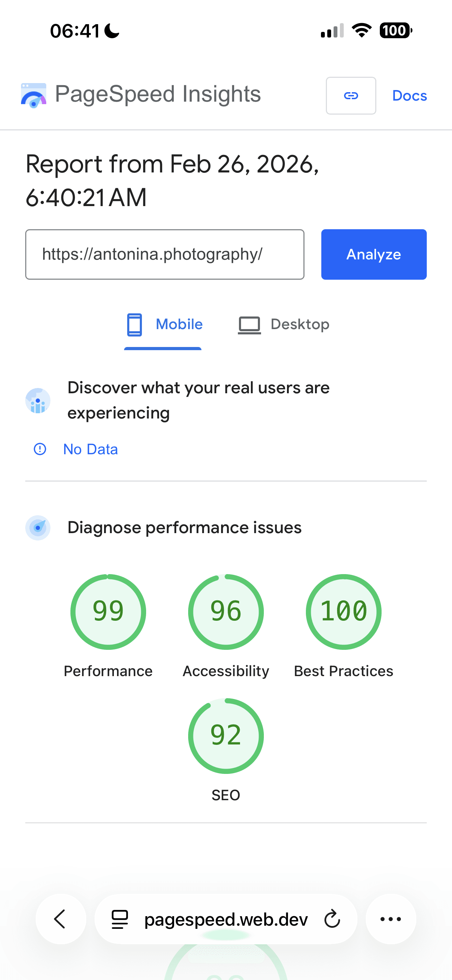Click the PageSpeed Insights logo icon

coord(34,95)
